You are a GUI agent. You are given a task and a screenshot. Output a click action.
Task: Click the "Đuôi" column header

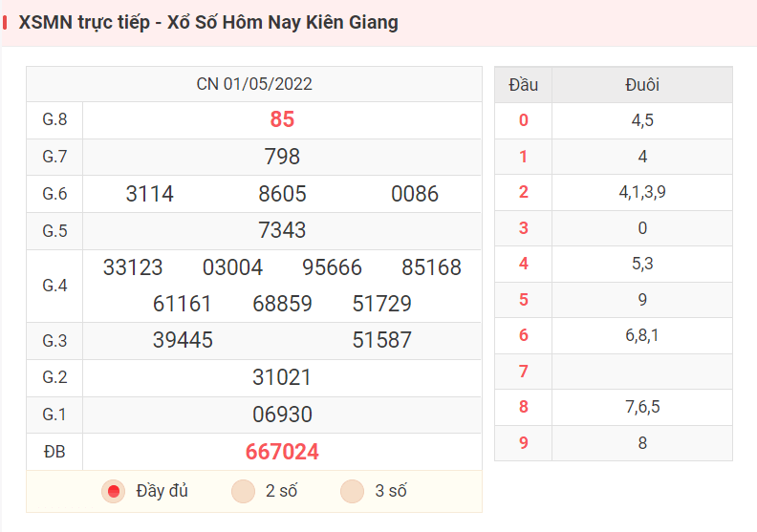(x=642, y=85)
